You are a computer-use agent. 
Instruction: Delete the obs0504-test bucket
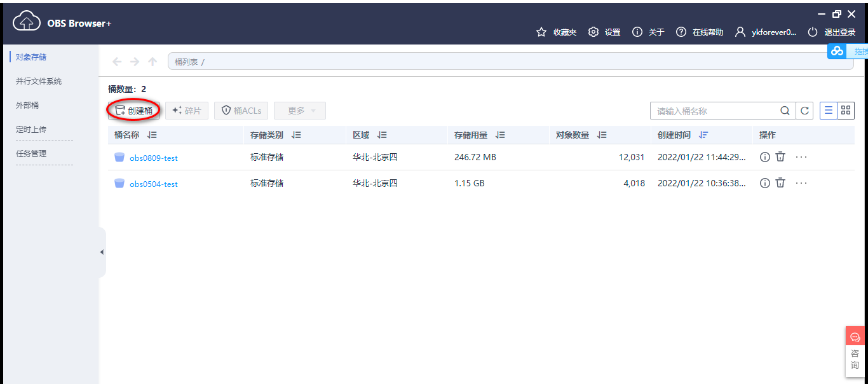[780, 183]
